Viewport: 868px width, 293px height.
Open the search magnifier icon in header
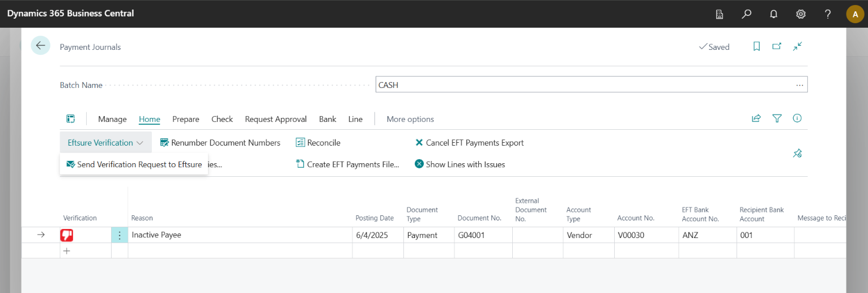(x=747, y=14)
